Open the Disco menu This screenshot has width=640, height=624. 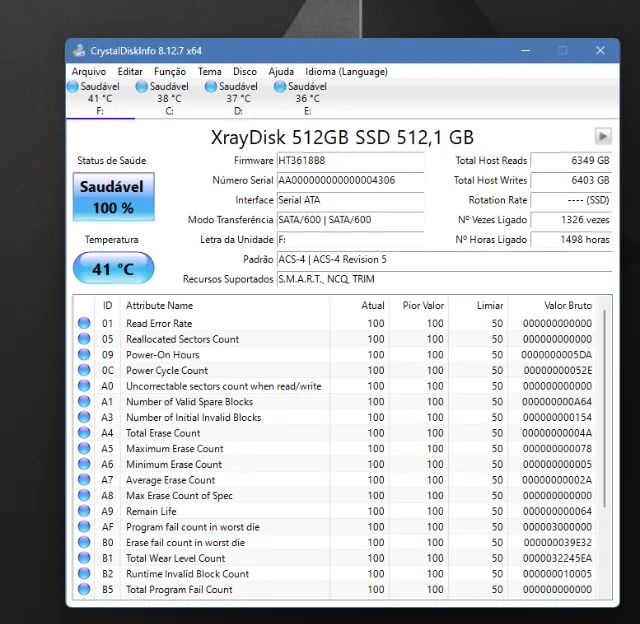(245, 72)
